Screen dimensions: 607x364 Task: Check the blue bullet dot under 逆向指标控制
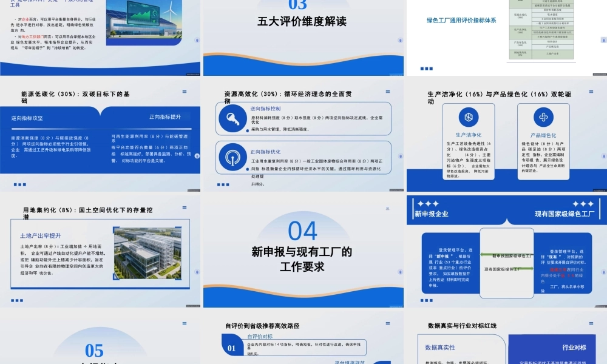point(248,130)
